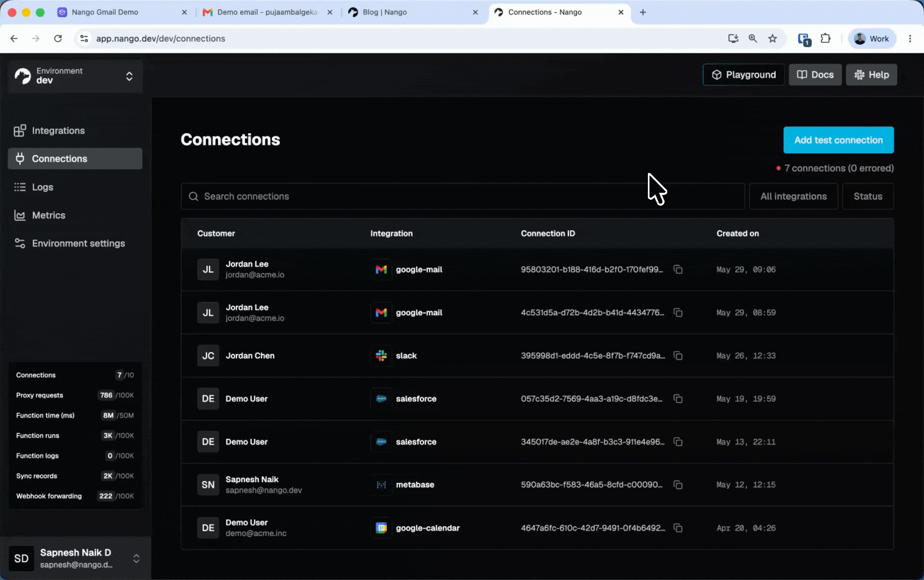
Task: Click the install app icon in the address bar
Action: pos(733,39)
